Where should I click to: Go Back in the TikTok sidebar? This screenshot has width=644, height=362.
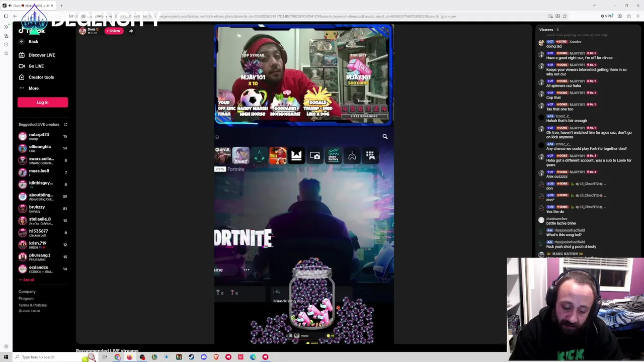(x=33, y=42)
